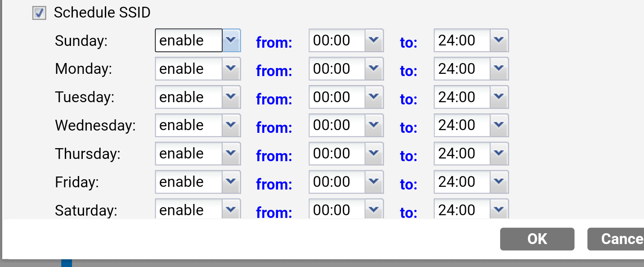Open Wednesday enable dropdown
Viewport: 644px width, 267px height.
pyautogui.click(x=231, y=125)
